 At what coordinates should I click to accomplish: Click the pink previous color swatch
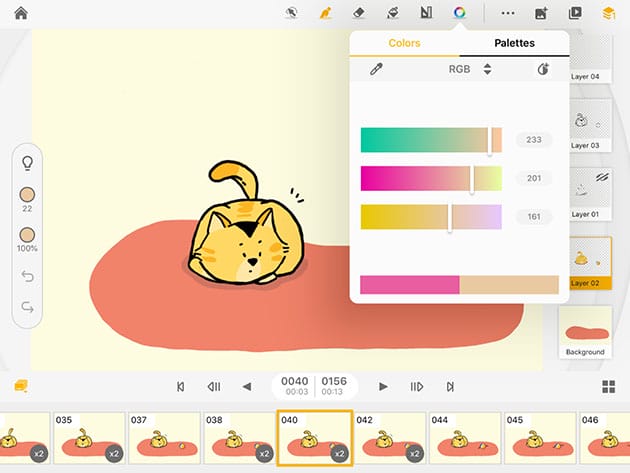(x=409, y=285)
